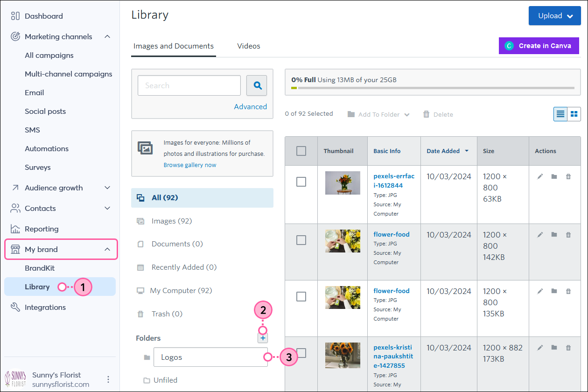Viewport: 588px width, 392px height.
Task: Open account options three-dot menu
Action: (108, 379)
